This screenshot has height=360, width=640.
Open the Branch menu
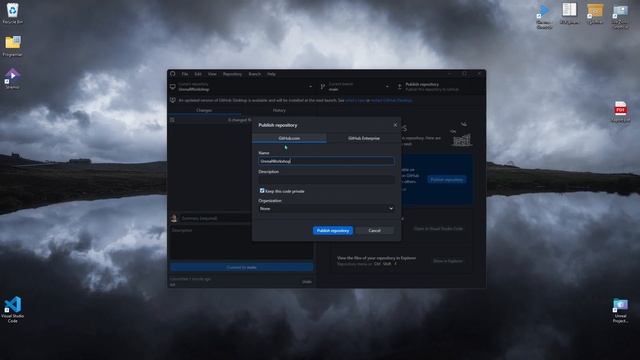point(254,74)
